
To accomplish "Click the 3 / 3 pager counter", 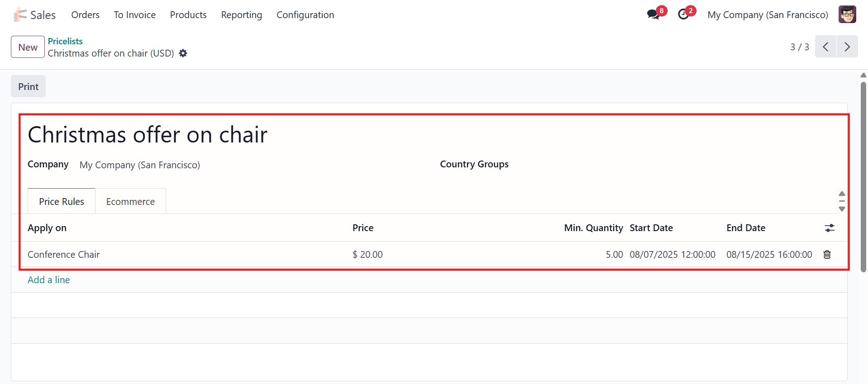I will pyautogui.click(x=800, y=47).
